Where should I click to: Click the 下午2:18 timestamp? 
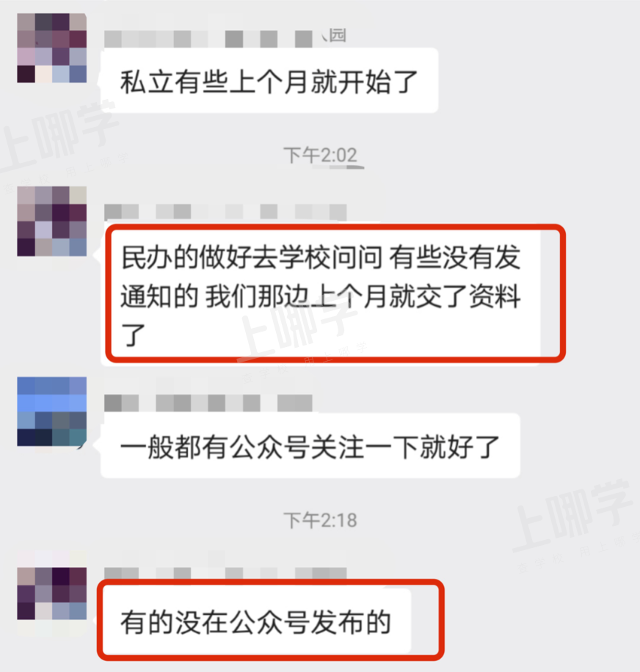tap(320, 520)
